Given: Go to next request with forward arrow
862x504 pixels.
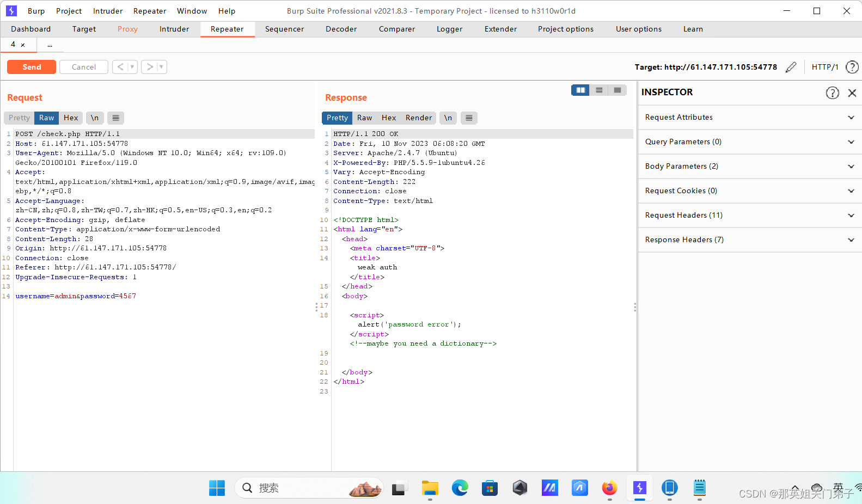Looking at the screenshot, I should point(150,67).
